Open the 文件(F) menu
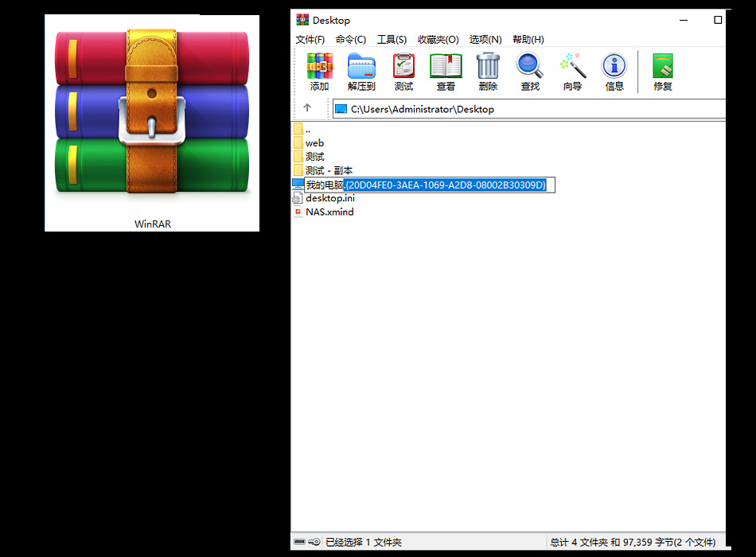The width and height of the screenshot is (756, 557). 310,40
